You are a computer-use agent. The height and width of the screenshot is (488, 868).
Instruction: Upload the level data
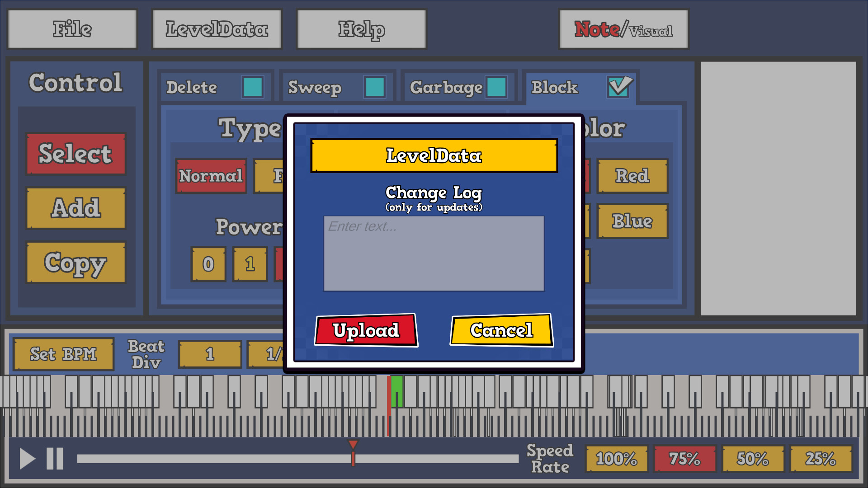click(366, 330)
